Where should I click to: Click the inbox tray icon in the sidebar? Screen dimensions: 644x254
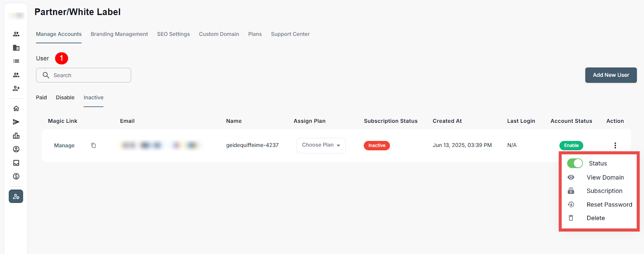(16, 163)
